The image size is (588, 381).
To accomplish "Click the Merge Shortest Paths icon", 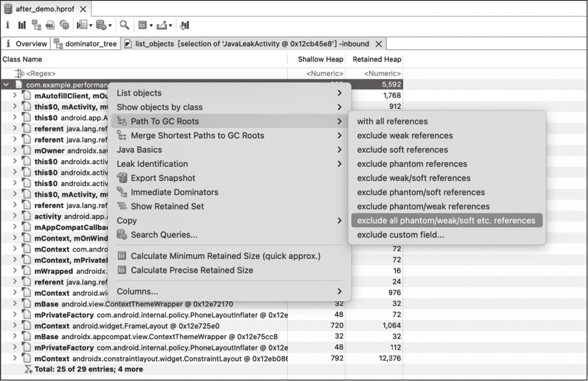I will coord(122,135).
